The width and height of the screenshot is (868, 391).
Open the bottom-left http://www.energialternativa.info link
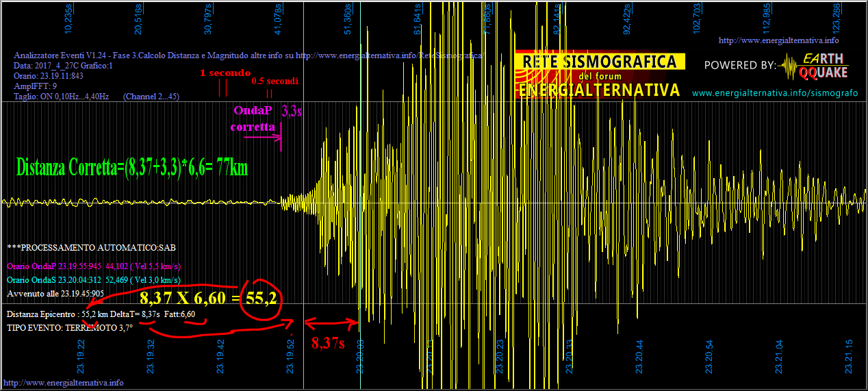64,382
